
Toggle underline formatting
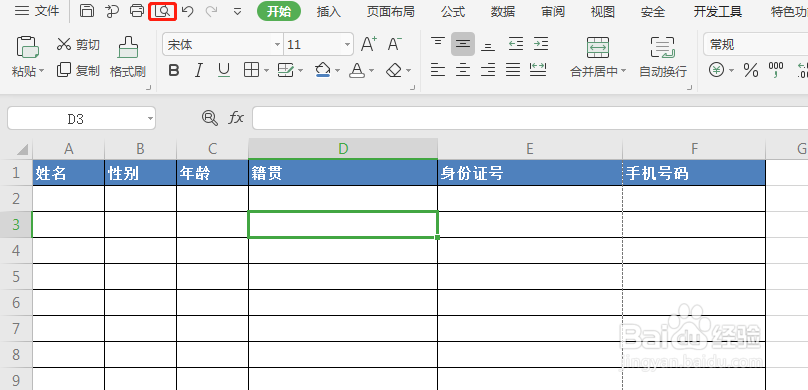coord(224,71)
